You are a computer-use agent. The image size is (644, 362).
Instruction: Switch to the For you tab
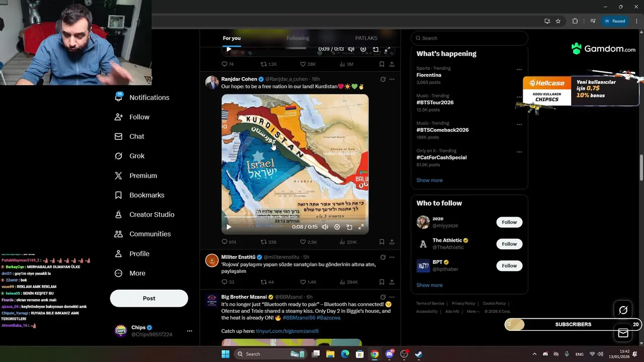pos(232,38)
